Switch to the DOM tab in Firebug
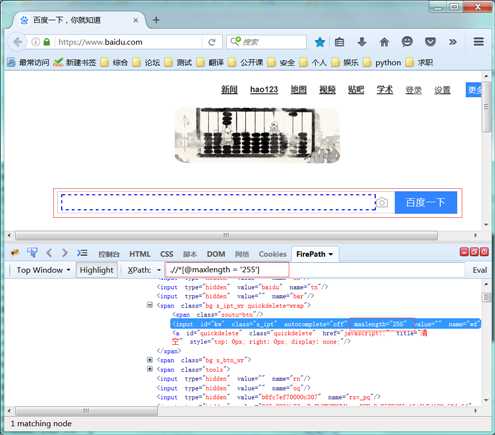This screenshot has height=435, width=495. 216,254
